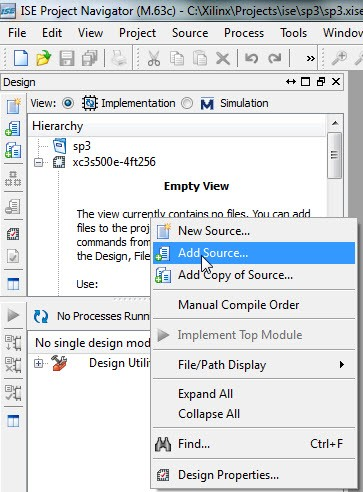Click the New file toolbar icon
This screenshot has height=492, width=363.
[x=21, y=58]
